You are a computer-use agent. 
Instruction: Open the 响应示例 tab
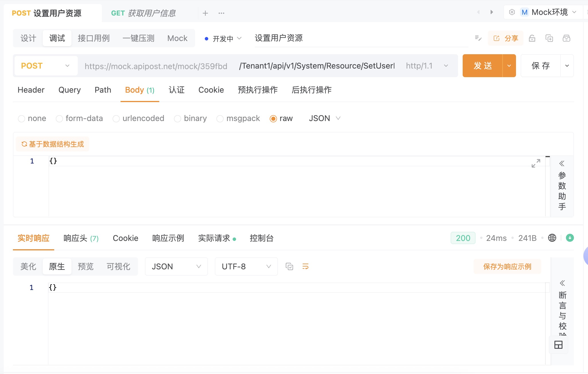(168, 238)
